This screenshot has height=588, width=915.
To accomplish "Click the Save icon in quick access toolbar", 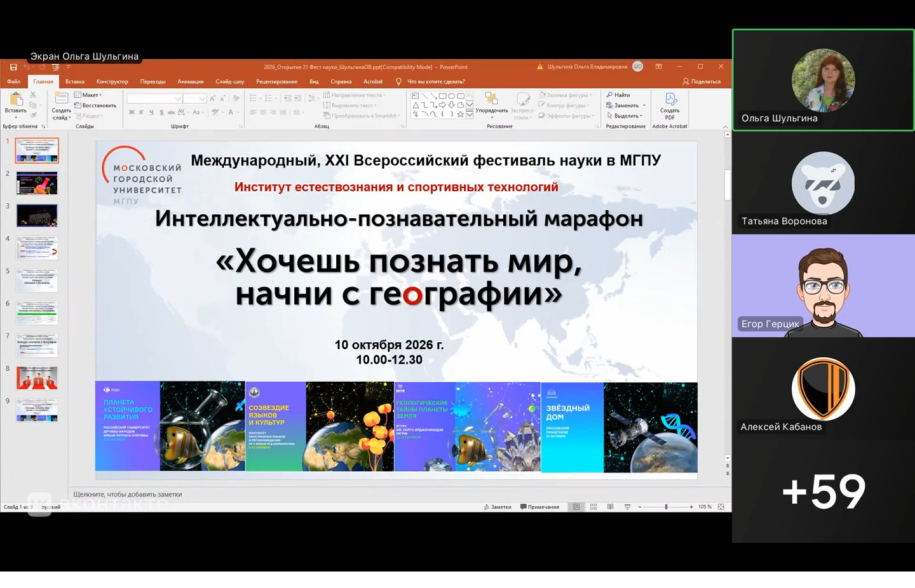I will (13, 67).
